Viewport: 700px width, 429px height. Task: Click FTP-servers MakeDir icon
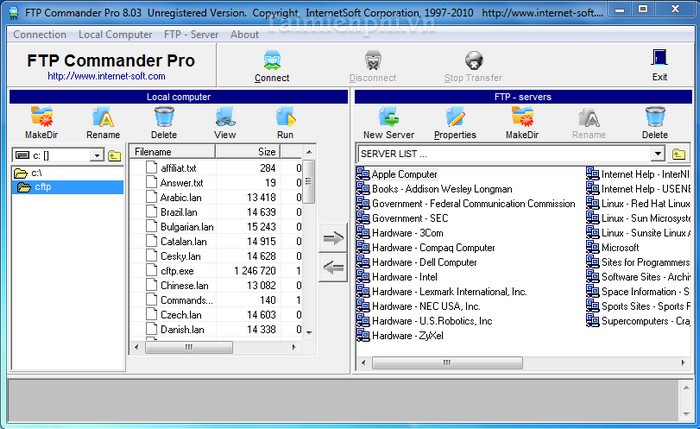(x=522, y=117)
